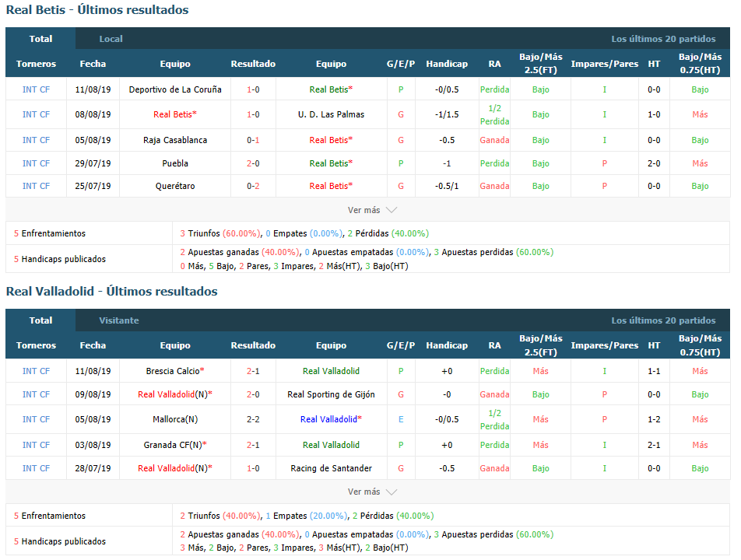This screenshot has height=560, width=741.
Task: Click Granada CF(N) team name
Action: point(173,444)
